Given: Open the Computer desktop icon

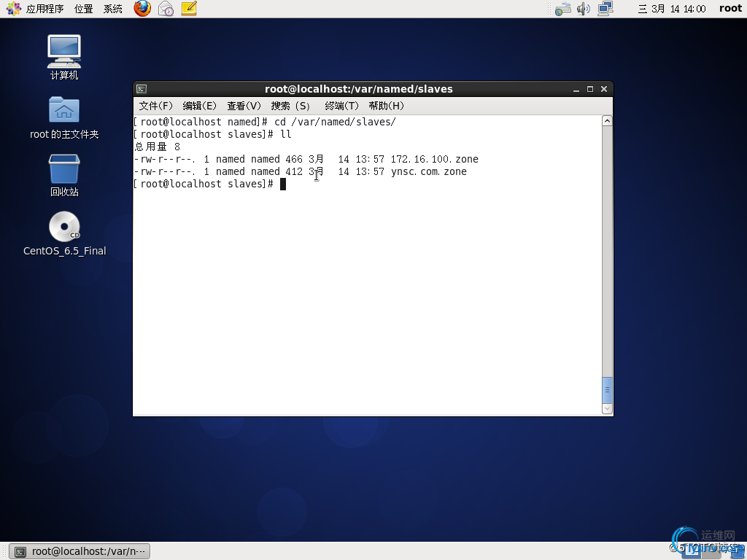Looking at the screenshot, I should (x=64, y=57).
